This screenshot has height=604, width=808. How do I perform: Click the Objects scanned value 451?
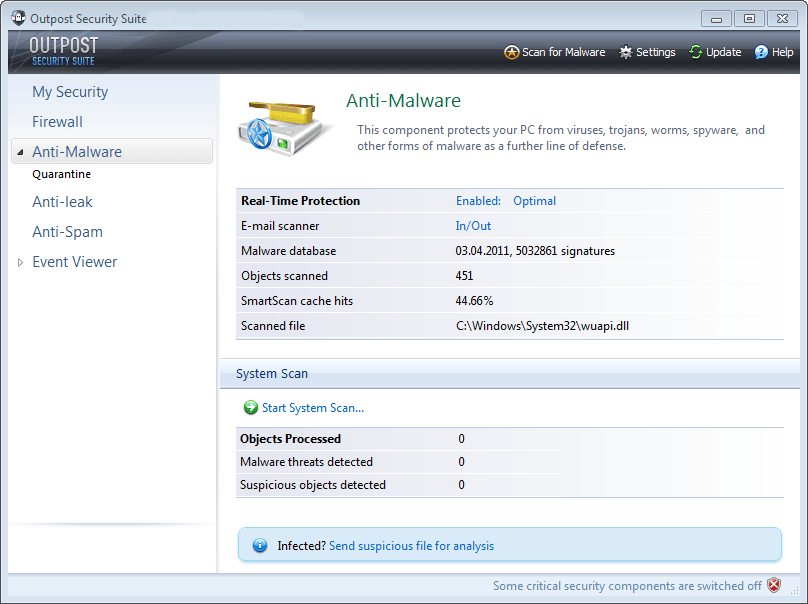pos(464,276)
